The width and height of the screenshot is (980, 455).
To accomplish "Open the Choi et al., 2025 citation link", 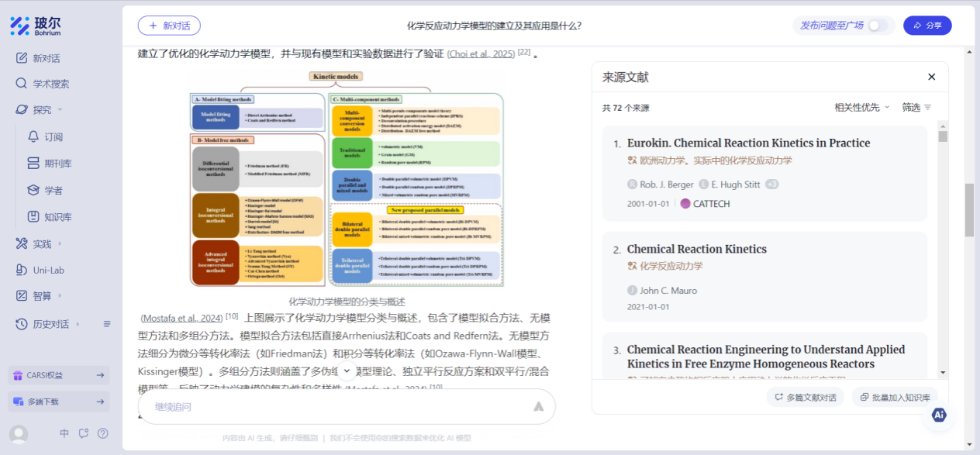I will click(481, 54).
